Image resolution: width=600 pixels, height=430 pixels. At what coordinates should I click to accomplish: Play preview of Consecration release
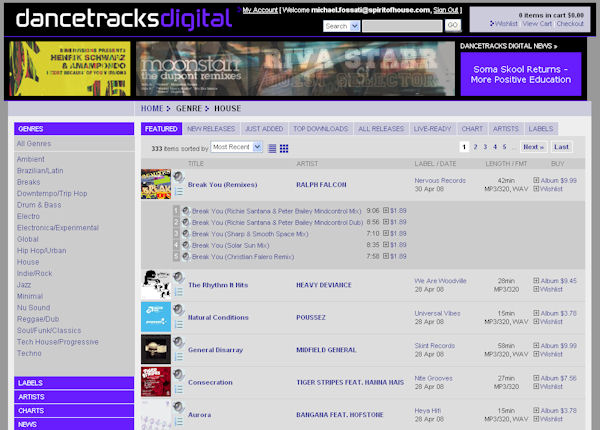(178, 374)
